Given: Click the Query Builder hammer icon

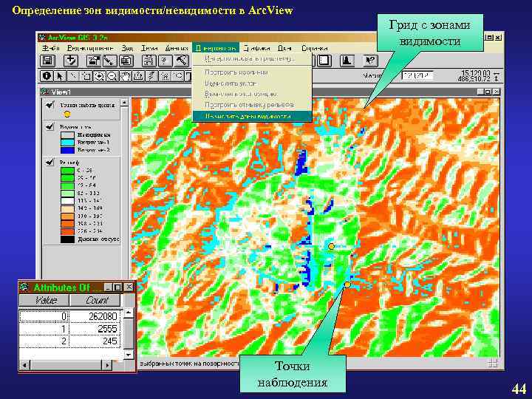Looking at the screenshot, I should pos(181,61).
